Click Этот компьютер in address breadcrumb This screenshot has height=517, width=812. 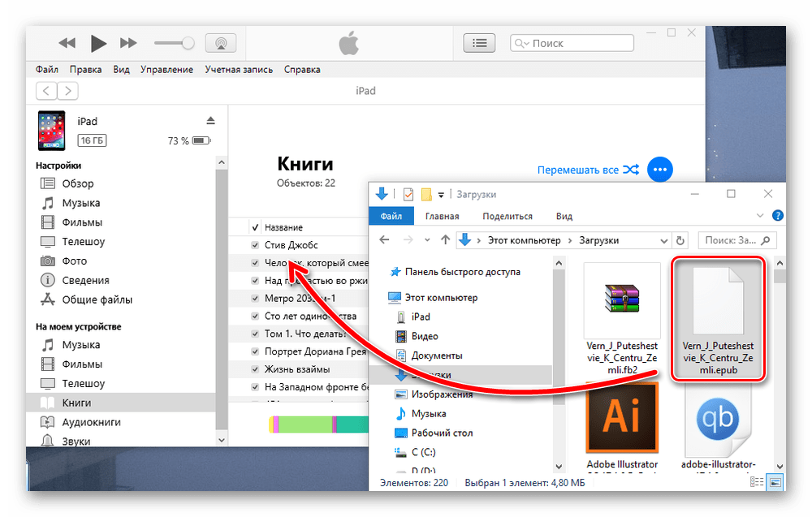(x=524, y=241)
